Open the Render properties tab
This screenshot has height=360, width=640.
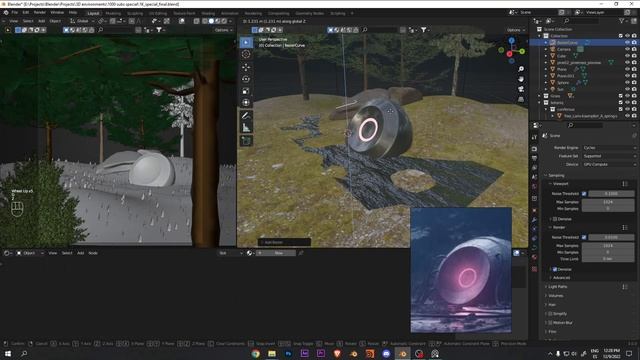[x=535, y=149]
